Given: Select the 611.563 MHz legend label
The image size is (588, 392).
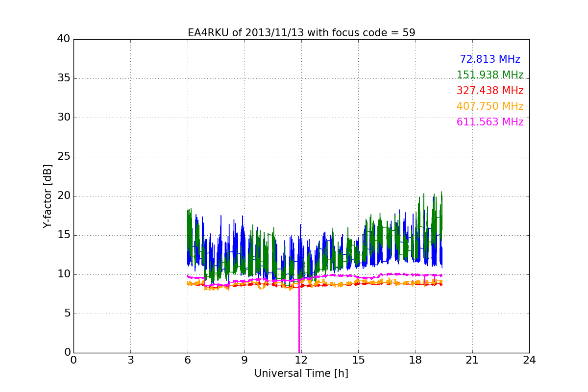Looking at the screenshot, I should [490, 122].
